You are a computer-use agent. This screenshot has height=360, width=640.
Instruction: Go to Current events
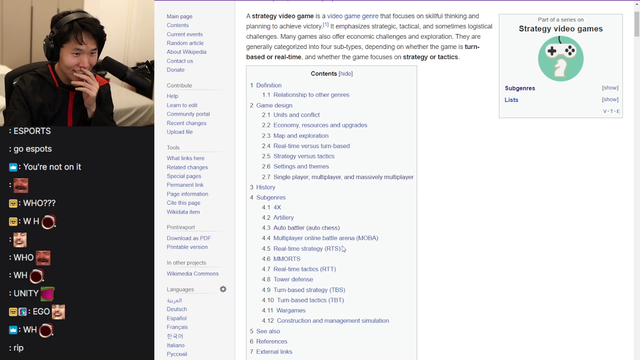click(x=184, y=34)
